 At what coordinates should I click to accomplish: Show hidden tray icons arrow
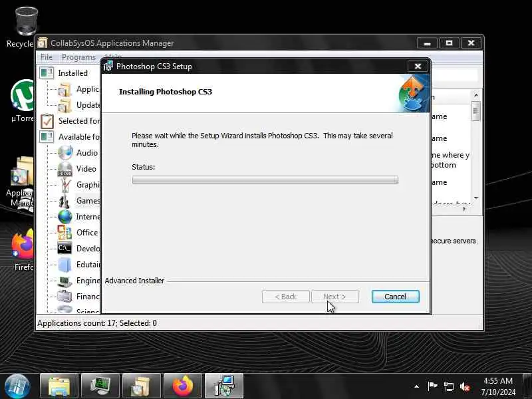[x=417, y=386]
